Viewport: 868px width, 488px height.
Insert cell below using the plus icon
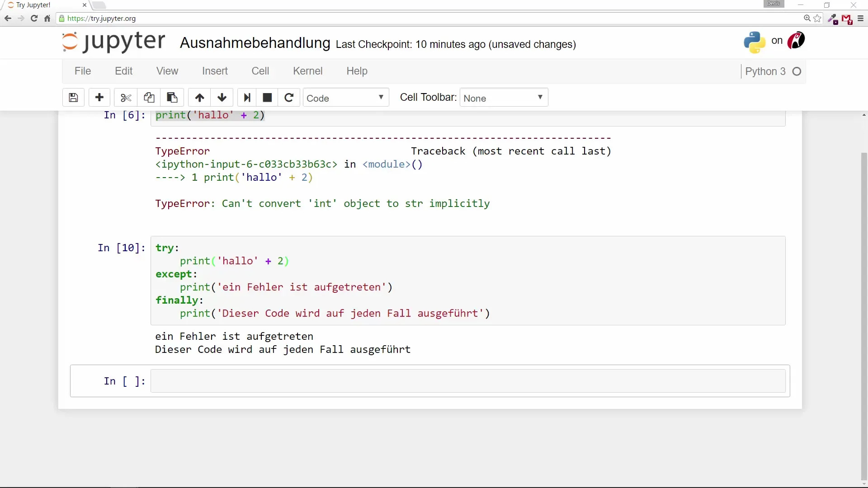[x=99, y=98]
